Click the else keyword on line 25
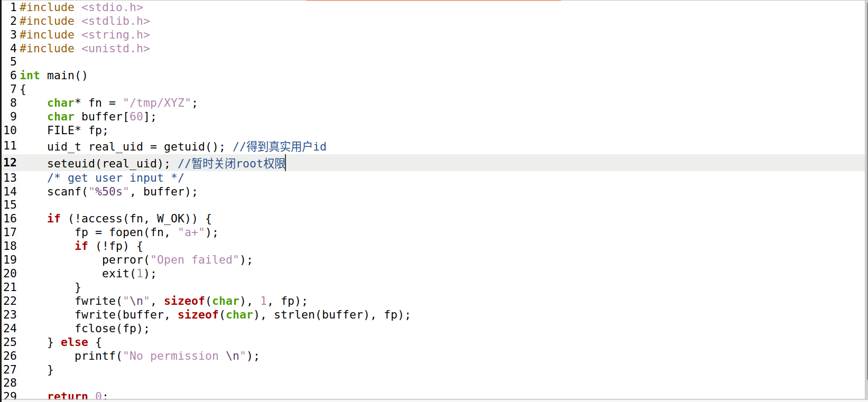The image size is (868, 402). click(x=74, y=342)
